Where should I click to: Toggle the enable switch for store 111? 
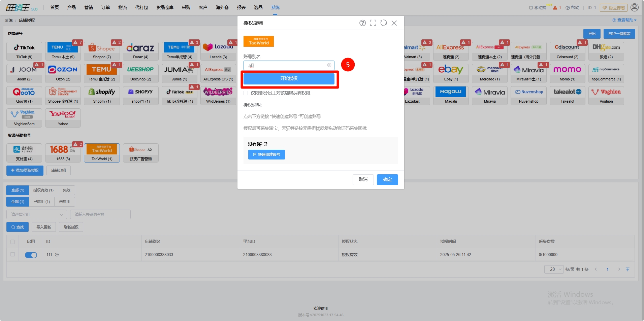(31, 255)
